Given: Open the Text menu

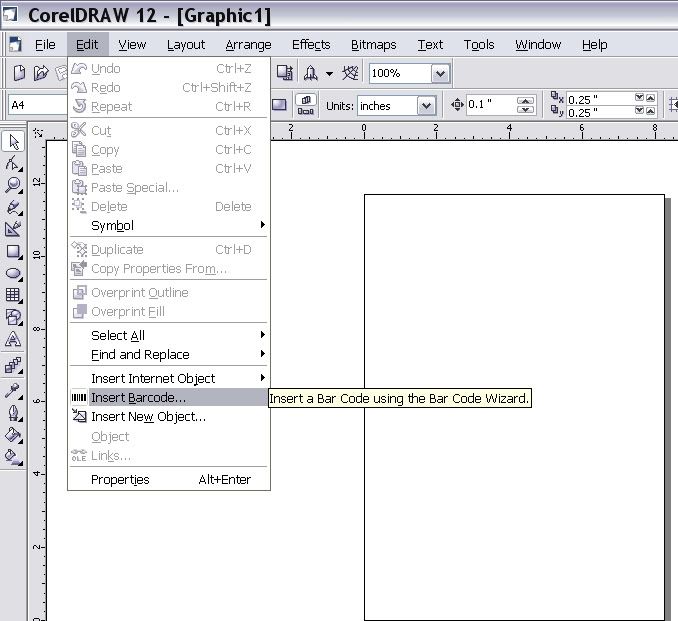Looking at the screenshot, I should click(x=430, y=45).
